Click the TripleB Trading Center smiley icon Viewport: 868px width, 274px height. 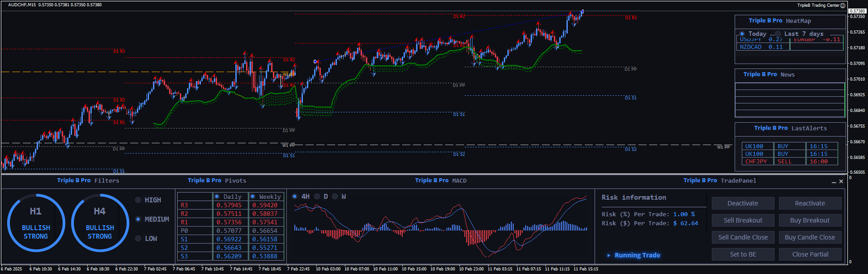(x=843, y=5)
